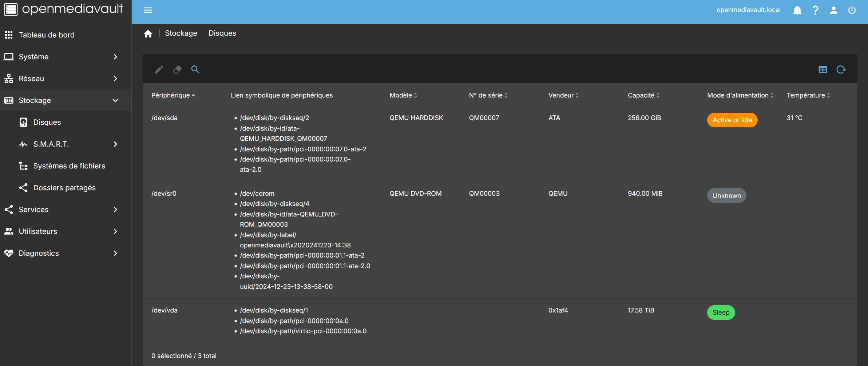868x366 pixels.
Task: Expand the Système menu chevron
Action: [x=115, y=57]
